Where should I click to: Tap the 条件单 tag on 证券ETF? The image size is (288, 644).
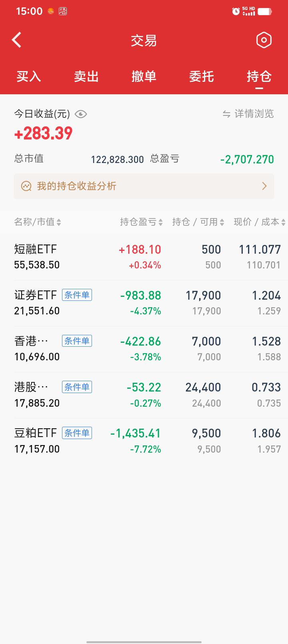point(77,295)
